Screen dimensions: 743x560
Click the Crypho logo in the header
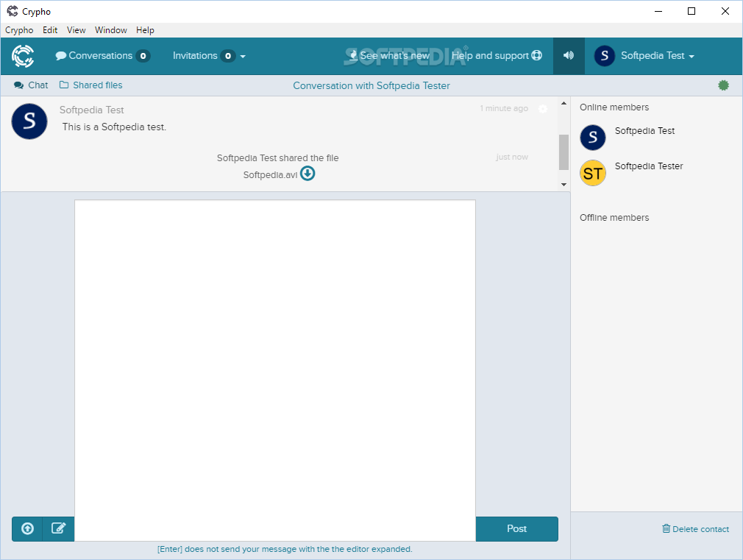[23, 56]
